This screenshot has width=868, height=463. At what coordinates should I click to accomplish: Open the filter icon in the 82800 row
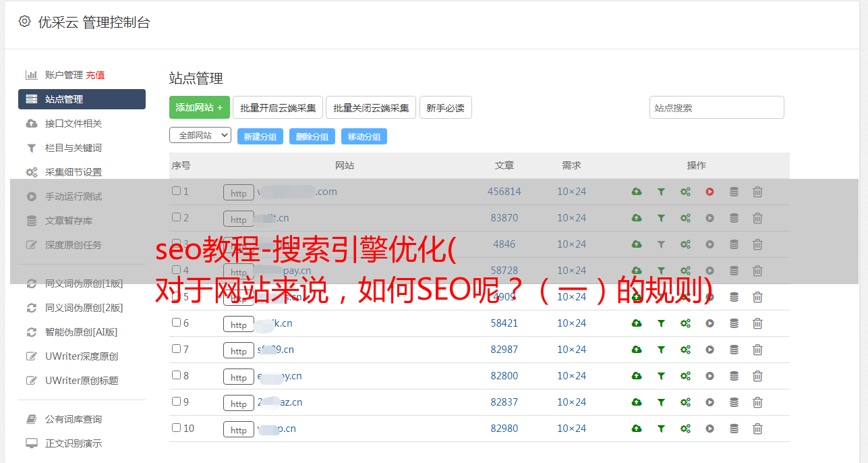[661, 376]
